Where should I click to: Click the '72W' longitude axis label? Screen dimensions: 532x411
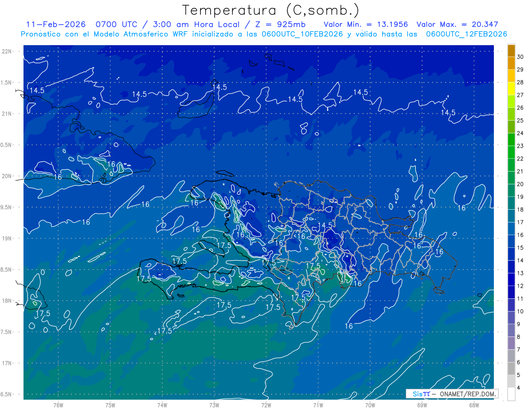(266, 405)
